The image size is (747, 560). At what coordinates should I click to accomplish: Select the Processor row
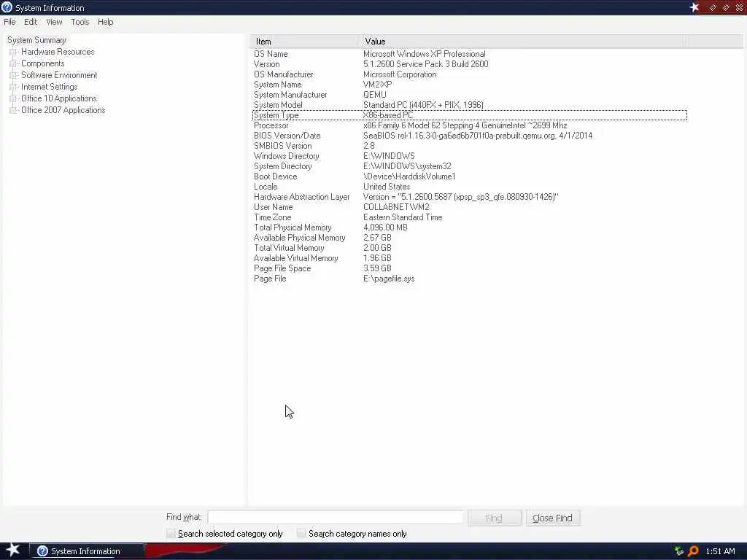[x=469, y=125]
